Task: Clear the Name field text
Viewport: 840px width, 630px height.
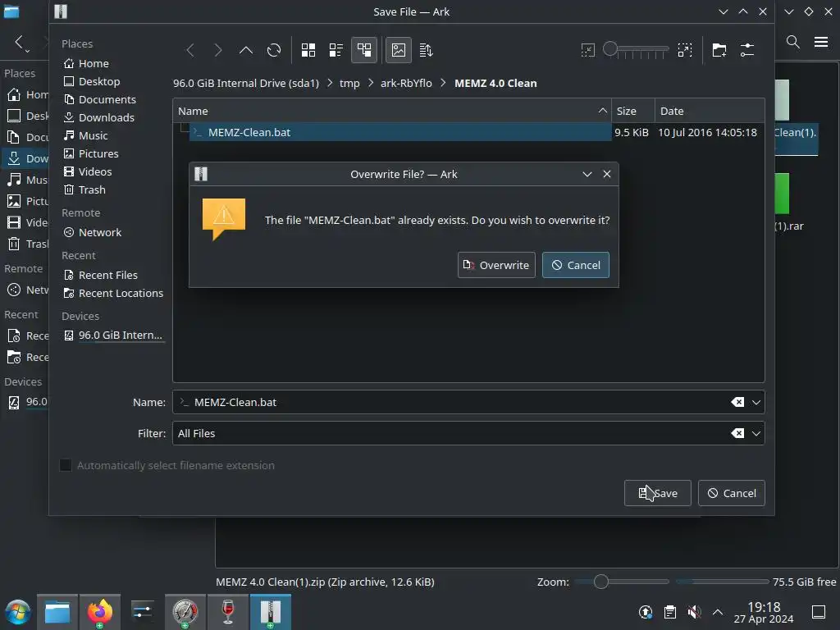Action: coord(737,402)
